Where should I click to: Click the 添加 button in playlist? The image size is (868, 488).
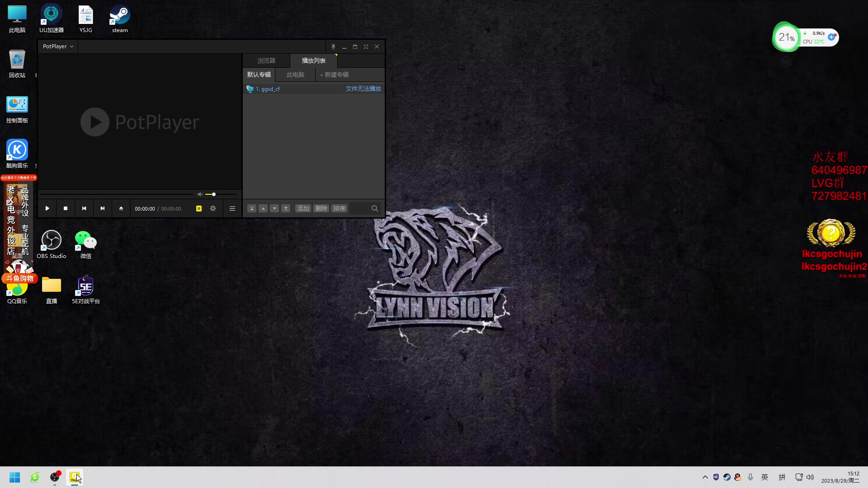coord(303,208)
